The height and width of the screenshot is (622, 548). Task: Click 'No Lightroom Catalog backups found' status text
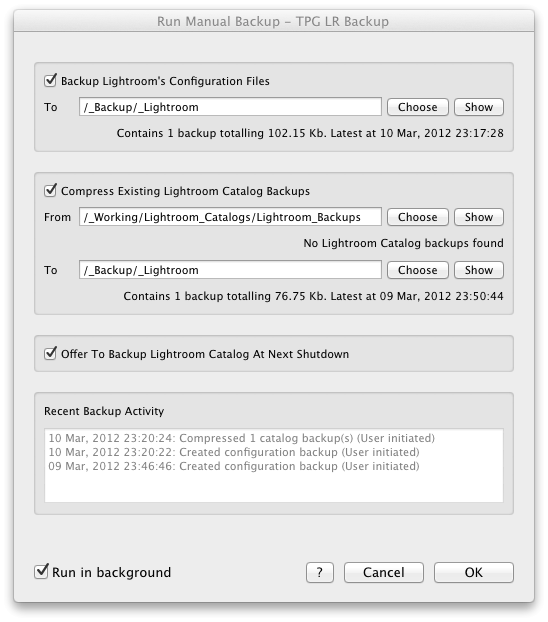(x=403, y=243)
